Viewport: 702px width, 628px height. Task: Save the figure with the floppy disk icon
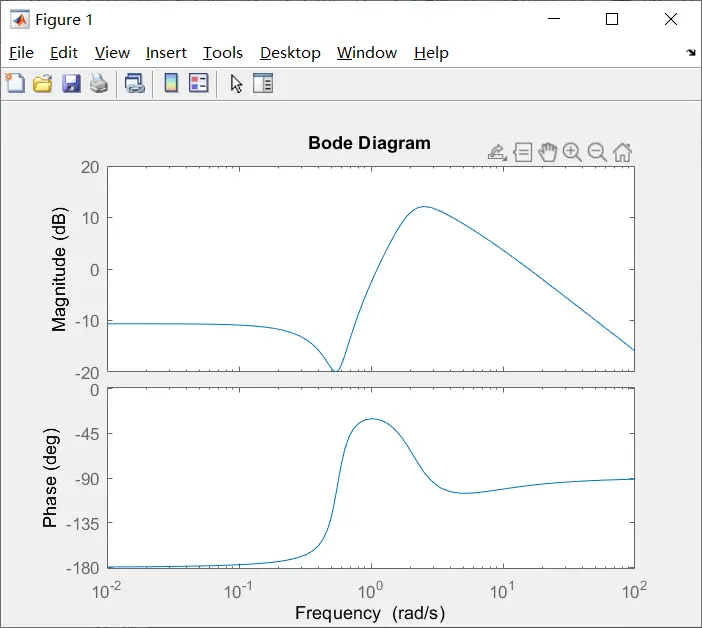71,84
